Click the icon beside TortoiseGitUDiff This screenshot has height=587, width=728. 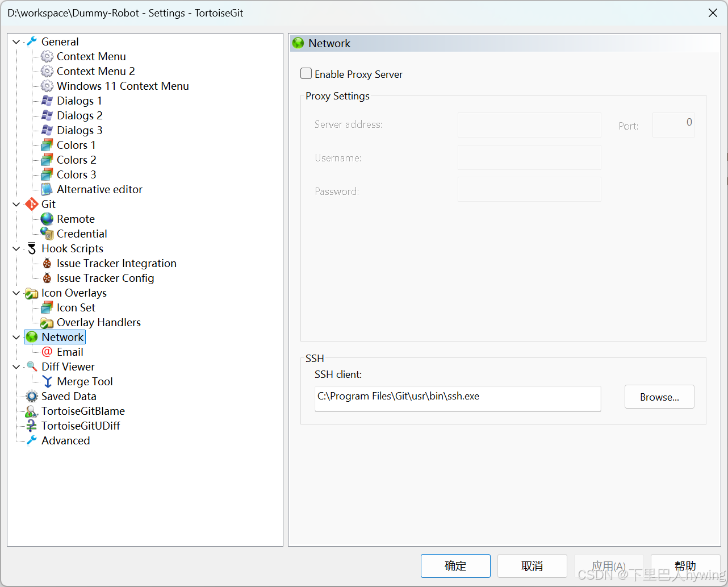pyautogui.click(x=32, y=426)
